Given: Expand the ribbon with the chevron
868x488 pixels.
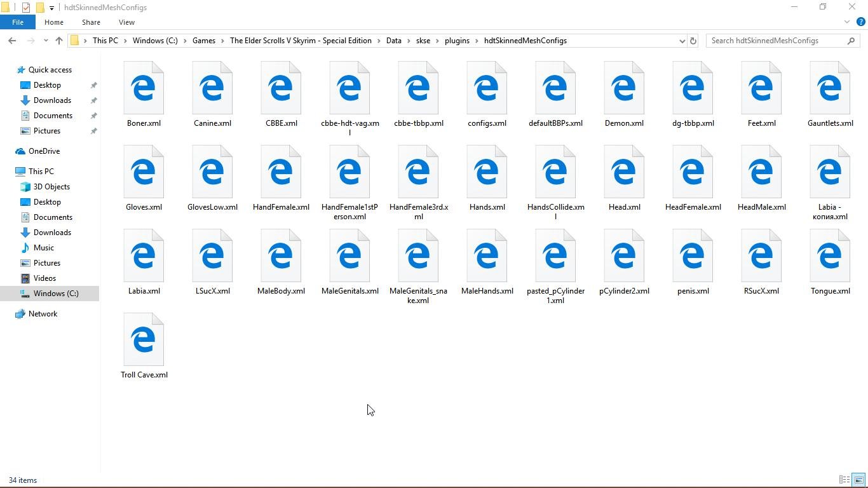Looking at the screenshot, I should [847, 22].
